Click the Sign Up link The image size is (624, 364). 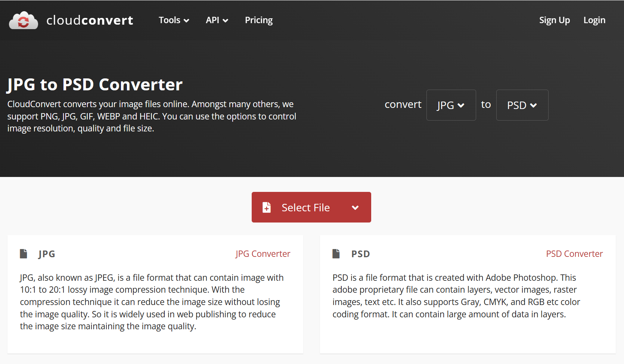click(554, 20)
